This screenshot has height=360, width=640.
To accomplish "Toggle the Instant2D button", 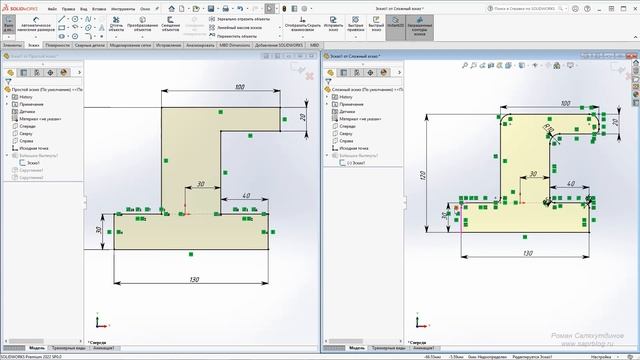I will pos(395,27).
